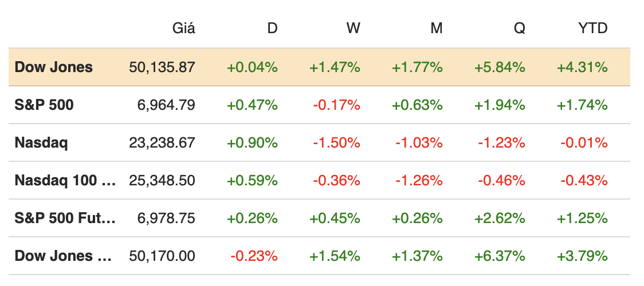Viewport: 644px width, 286px height.
Task: Sort by the Q quarterly change header
Action: 519,28
